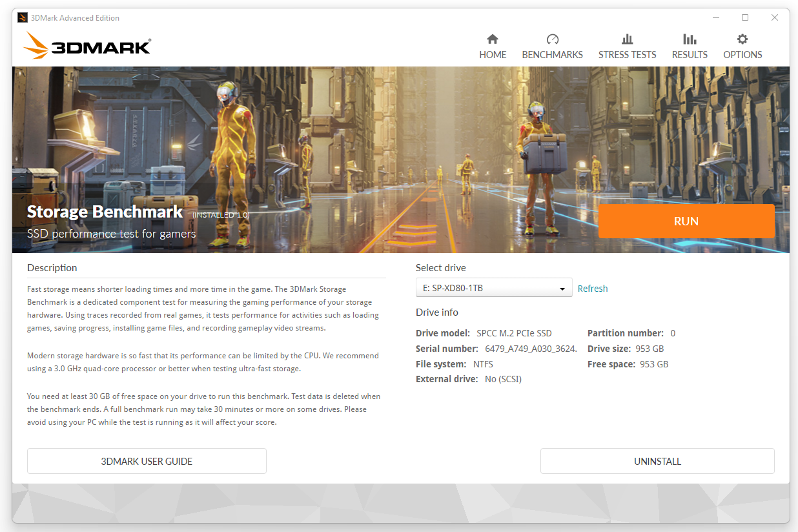Click the Home house icon
The height and width of the screenshot is (532, 798).
[493, 39]
